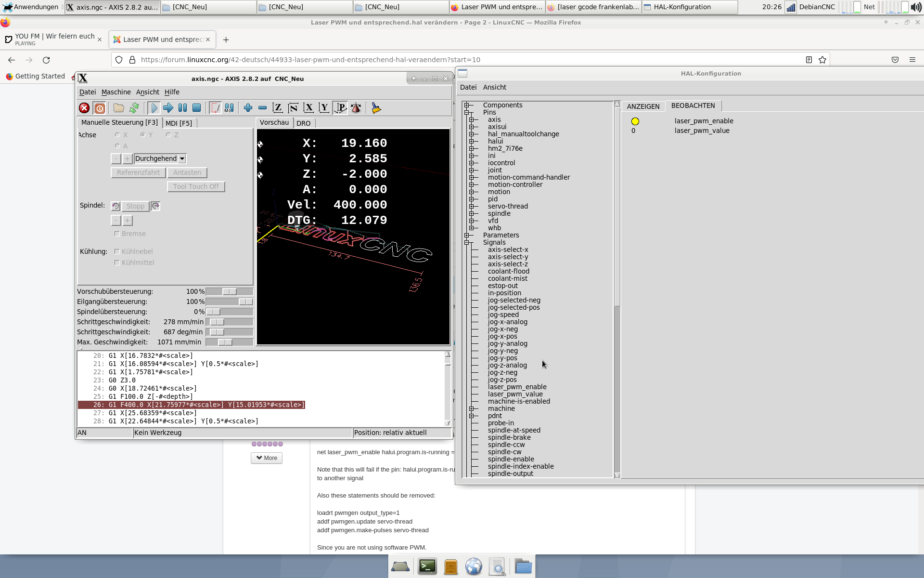Pause program execution in AXIS toolbar
This screenshot has height=578, width=924.
click(182, 108)
